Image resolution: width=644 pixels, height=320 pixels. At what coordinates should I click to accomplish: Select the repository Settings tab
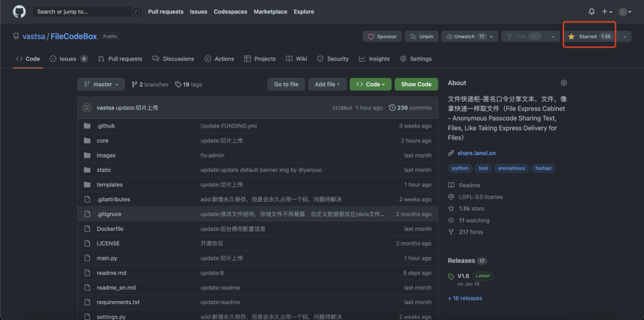coord(416,58)
